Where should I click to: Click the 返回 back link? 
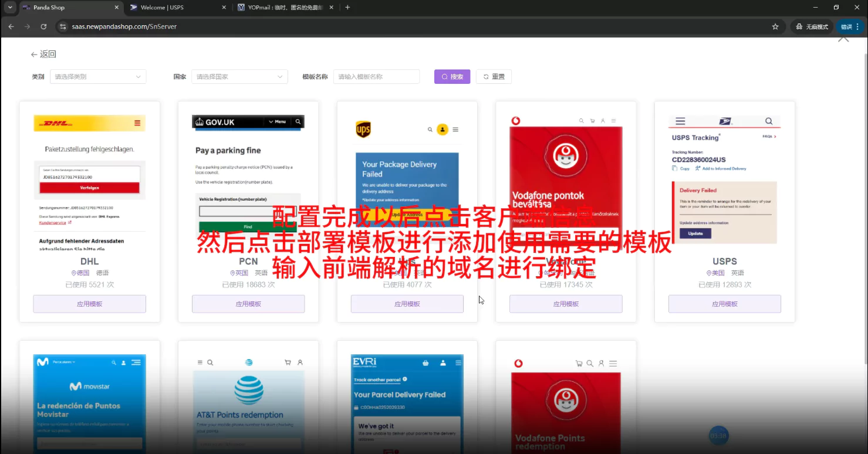43,54
